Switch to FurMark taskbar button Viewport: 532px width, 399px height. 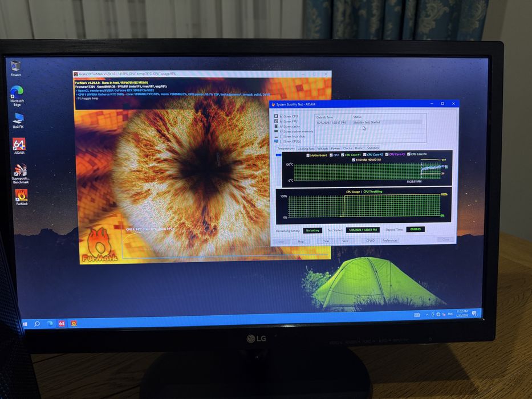74,323
